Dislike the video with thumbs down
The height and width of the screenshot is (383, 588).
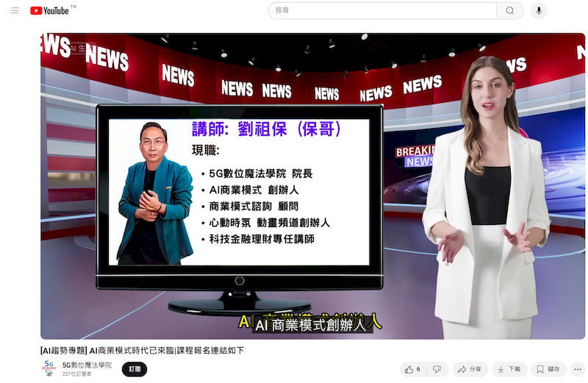click(x=437, y=369)
